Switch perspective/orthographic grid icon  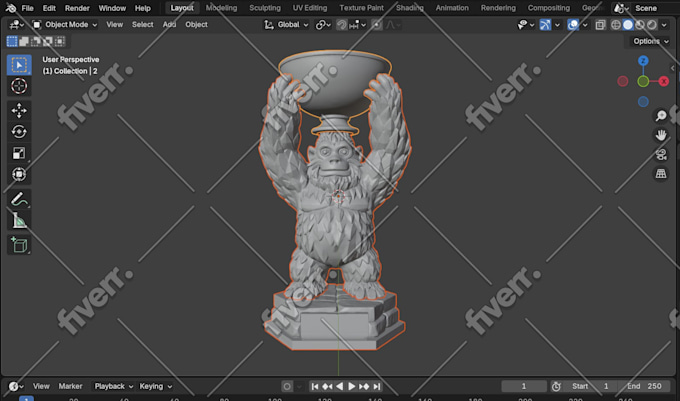pos(661,174)
